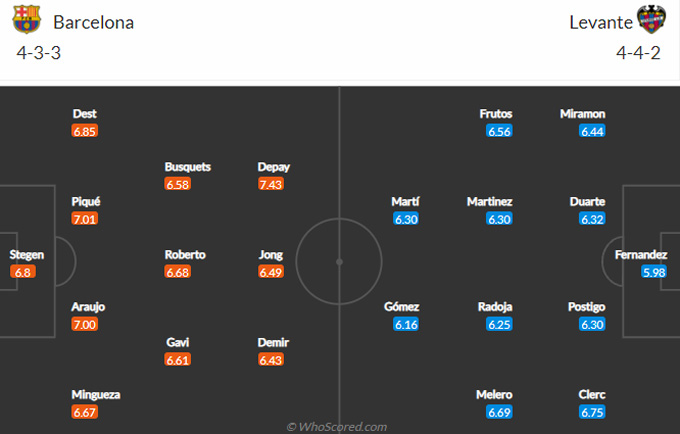680x434 pixels.
Task: Open the Levante team name link
Action: pyautogui.click(x=601, y=23)
